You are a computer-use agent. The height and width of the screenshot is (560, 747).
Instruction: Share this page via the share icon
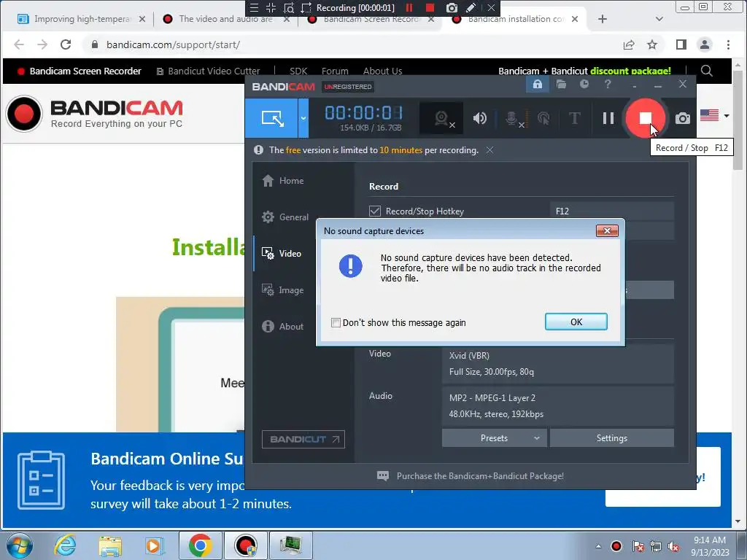629,44
